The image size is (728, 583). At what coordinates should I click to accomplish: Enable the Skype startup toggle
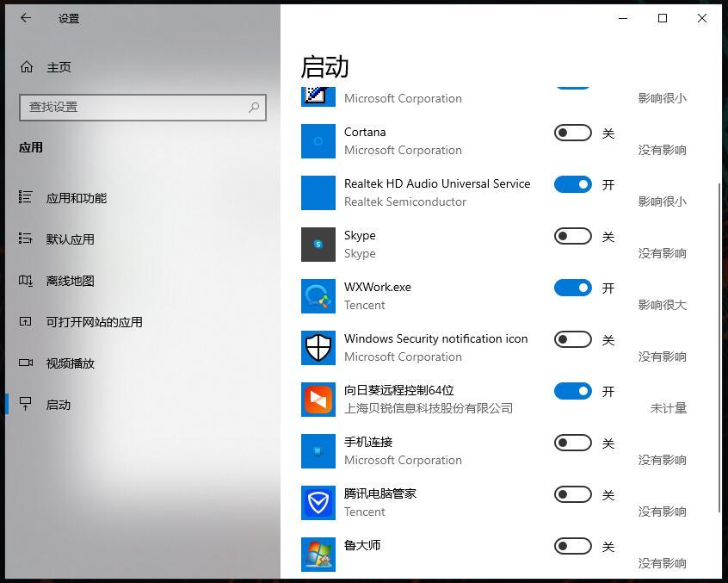[572, 236]
